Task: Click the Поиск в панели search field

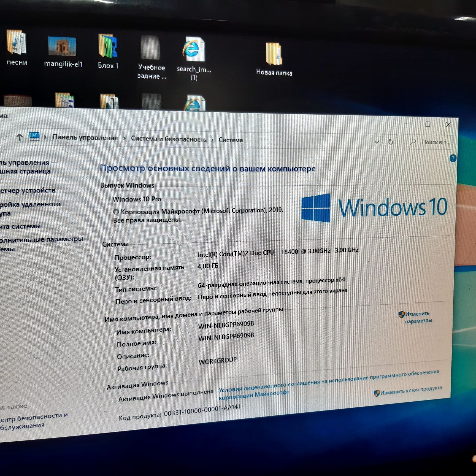Action: coord(428,142)
